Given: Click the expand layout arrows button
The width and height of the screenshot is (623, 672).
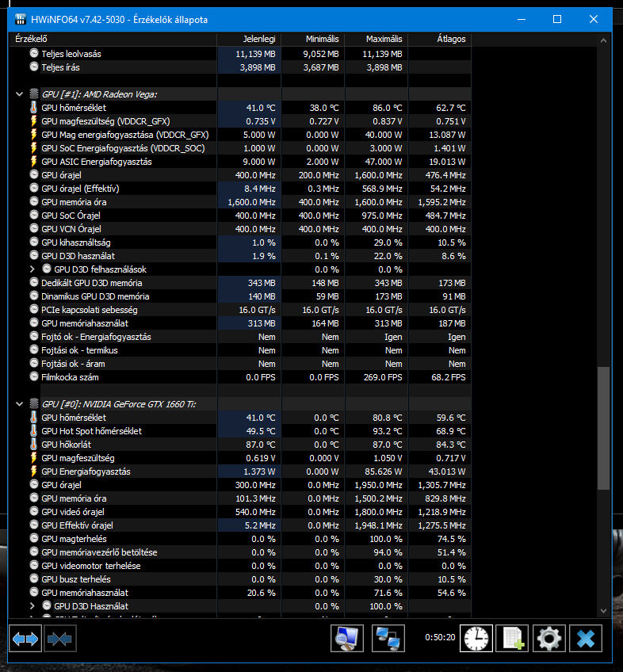Looking at the screenshot, I should click(x=25, y=639).
